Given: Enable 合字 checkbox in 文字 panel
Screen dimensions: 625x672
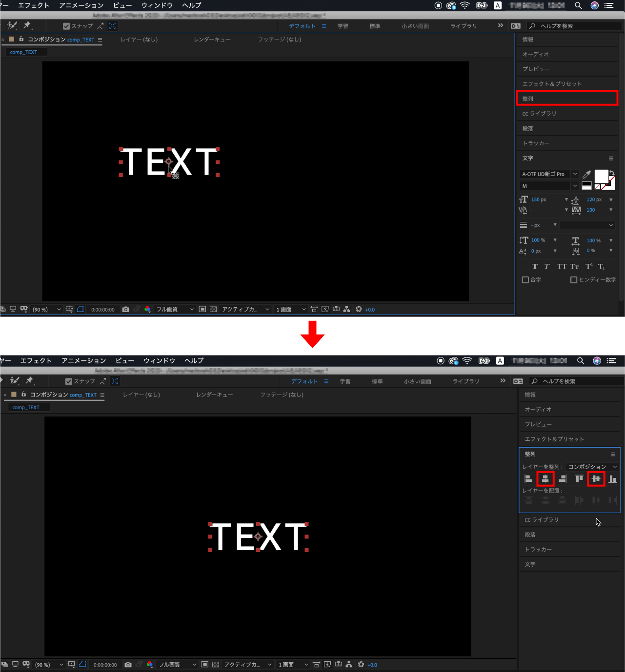Looking at the screenshot, I should point(525,280).
